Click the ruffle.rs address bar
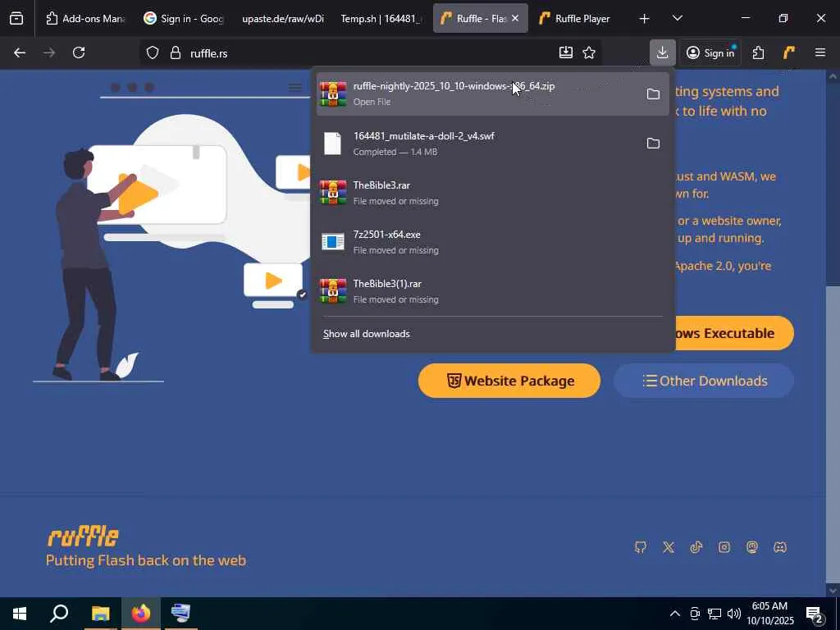Screen dimensions: 840x630 tap(370, 52)
